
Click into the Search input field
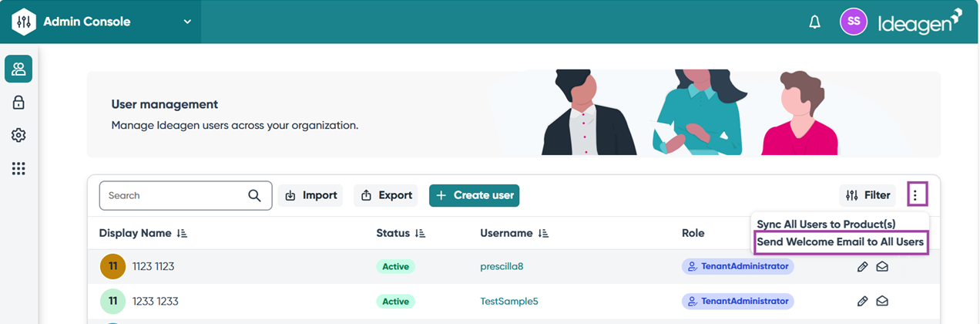pos(173,196)
